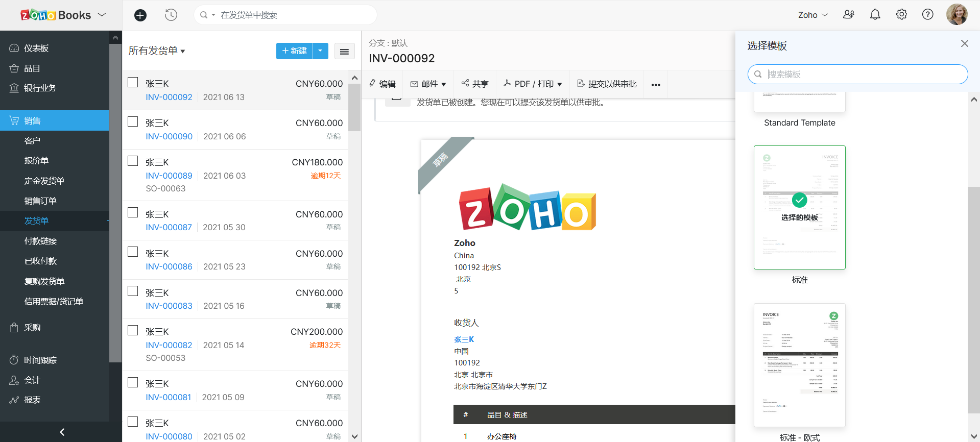Click the hamburger list options icon
This screenshot has width=980, height=442.
pyautogui.click(x=344, y=51)
